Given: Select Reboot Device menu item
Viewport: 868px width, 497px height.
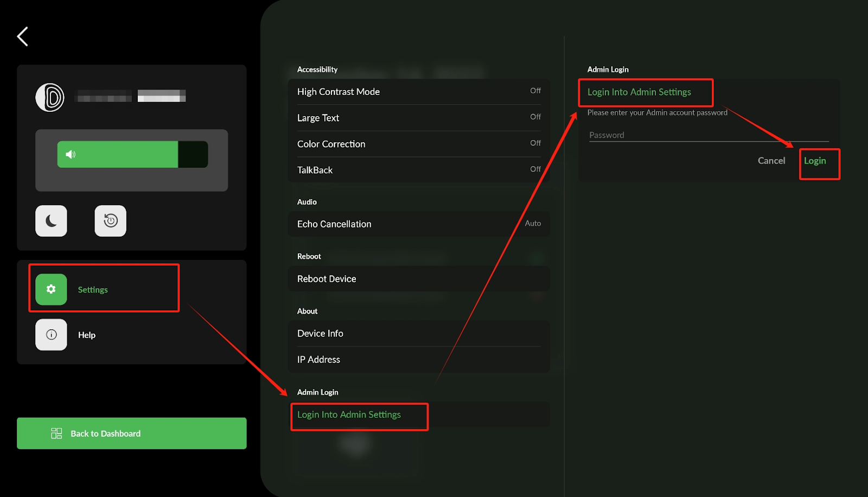Looking at the screenshot, I should [418, 279].
